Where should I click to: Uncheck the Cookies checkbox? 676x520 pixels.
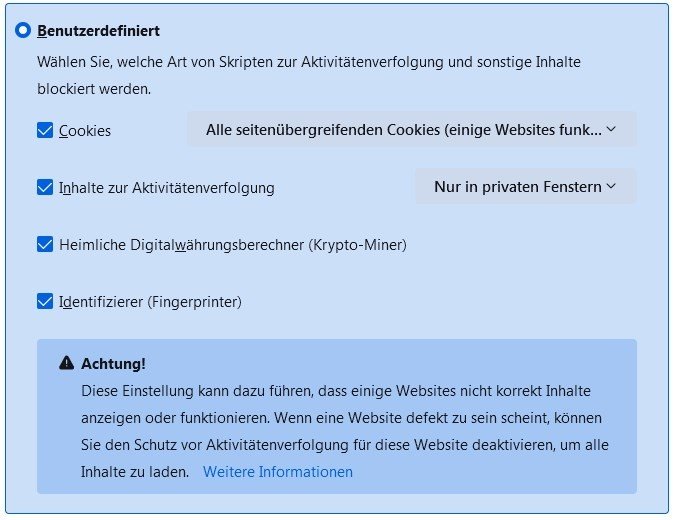(x=45, y=130)
